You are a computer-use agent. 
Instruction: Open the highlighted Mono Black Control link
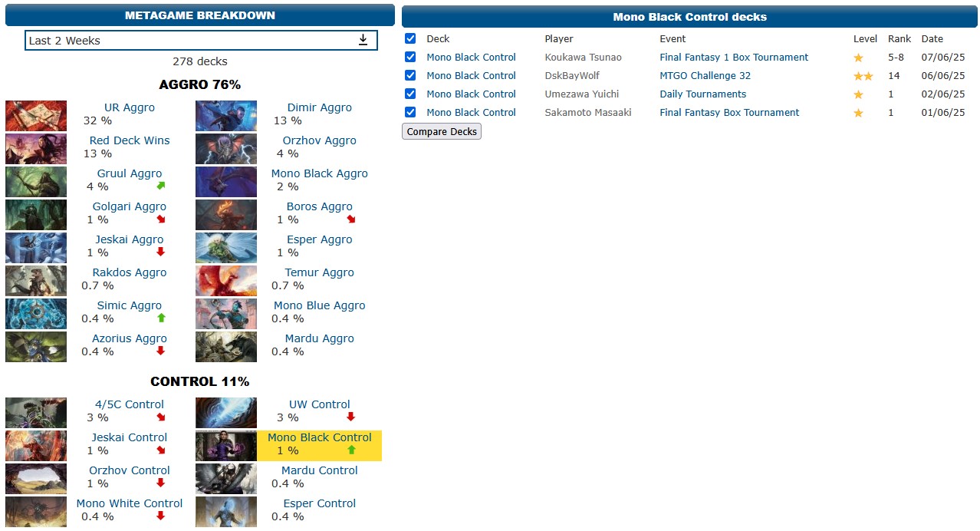tap(320, 437)
